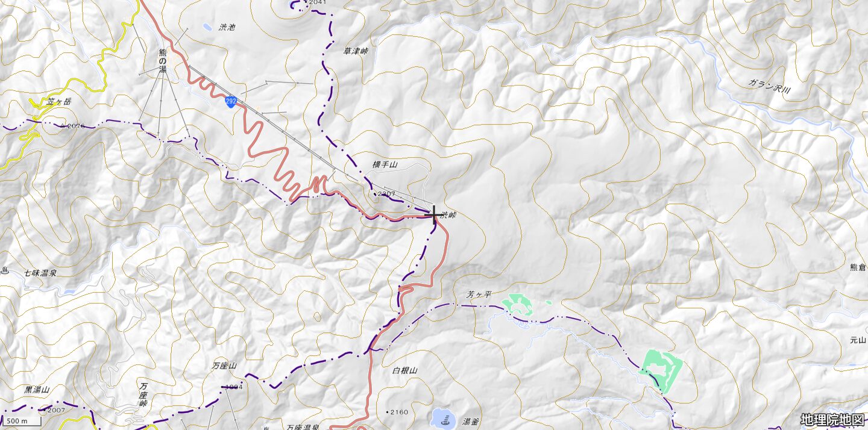Image resolution: width=868 pixels, height=430 pixels.
Task: Click the black center crosshair marker
Action: (x=433, y=215)
